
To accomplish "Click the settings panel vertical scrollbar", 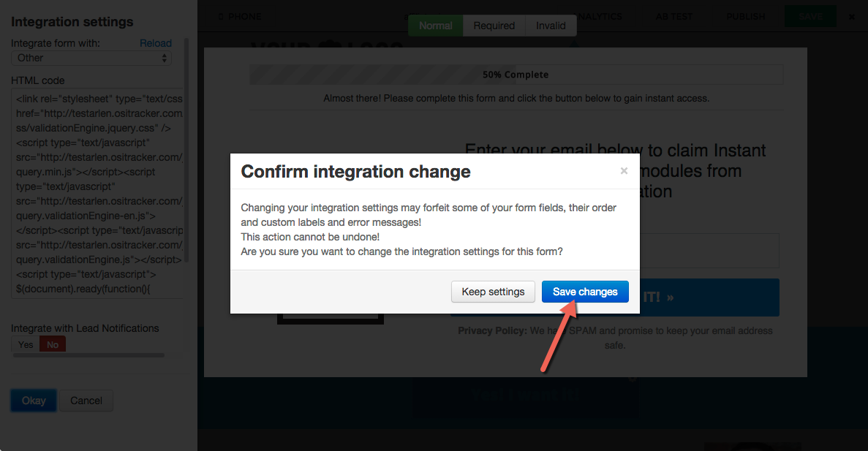I will coord(186,151).
